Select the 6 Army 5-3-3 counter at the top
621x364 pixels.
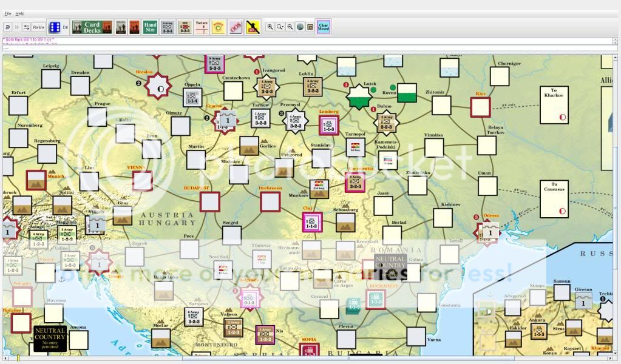pyautogui.click(x=215, y=63)
